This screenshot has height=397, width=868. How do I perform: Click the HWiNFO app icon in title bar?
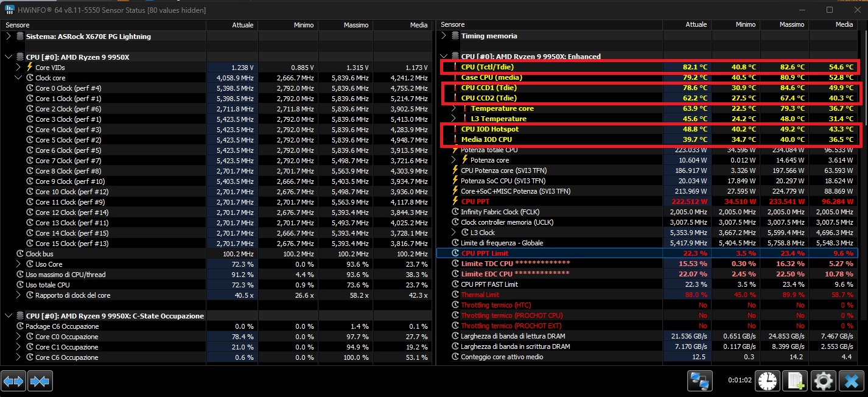coord(10,10)
